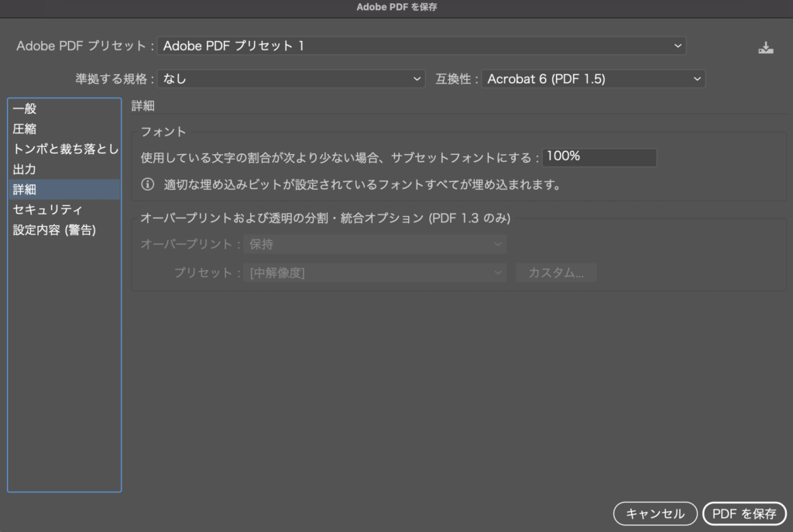Open the セキュリティ settings section
The image size is (793, 532).
pyautogui.click(x=48, y=210)
